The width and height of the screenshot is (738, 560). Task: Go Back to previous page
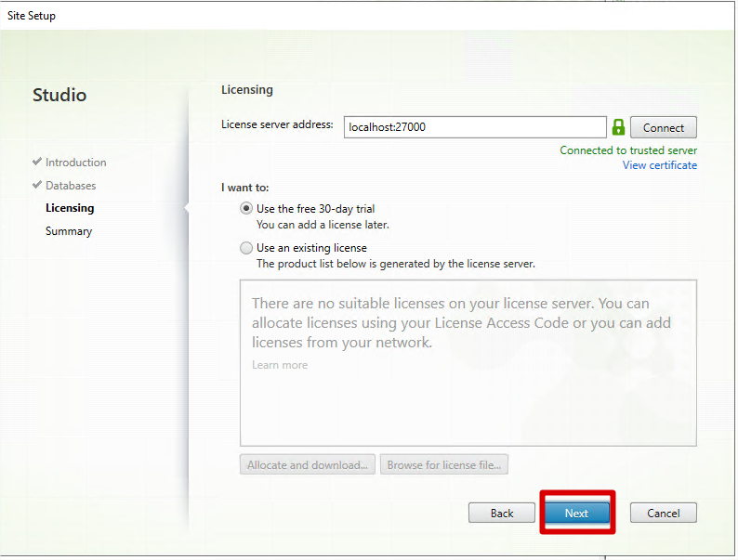502,513
